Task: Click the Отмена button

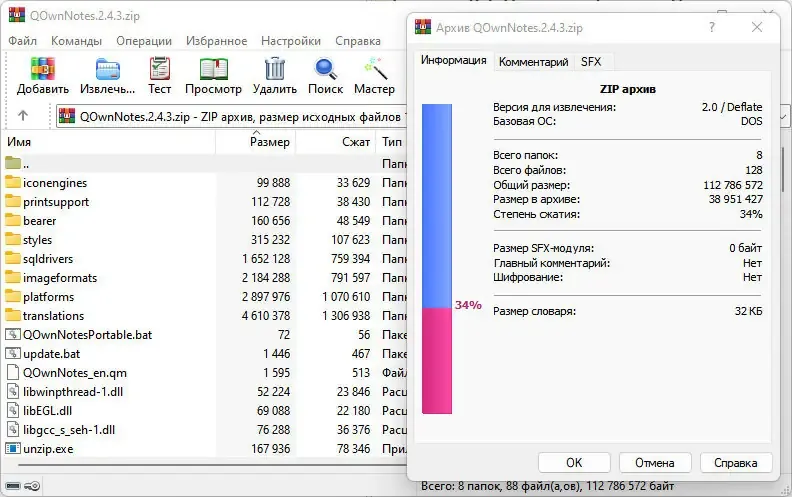Action: 655,463
